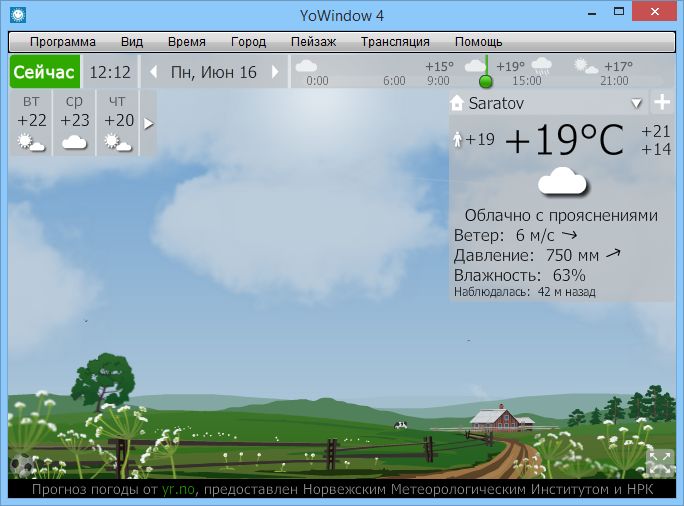Open the Трансляция menu
Image resolution: width=684 pixels, height=506 pixels.
click(395, 42)
